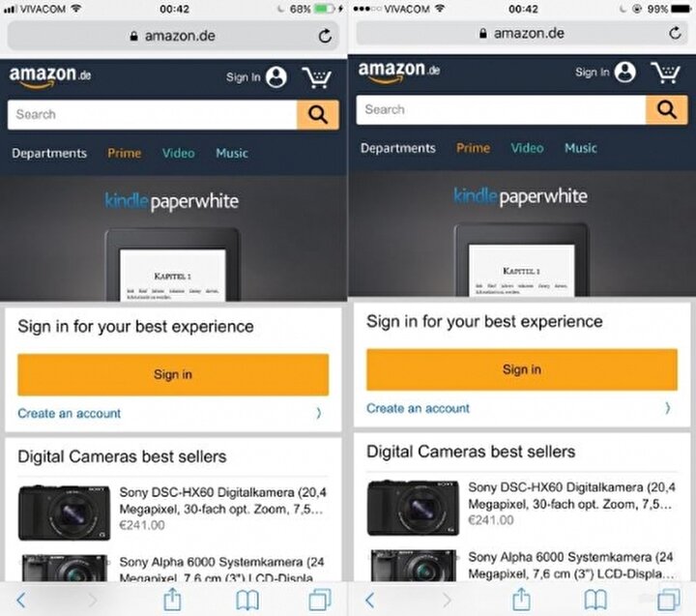This screenshot has width=696, height=616.
Task: Open the Departments menu on the left phone
Action: (x=49, y=153)
